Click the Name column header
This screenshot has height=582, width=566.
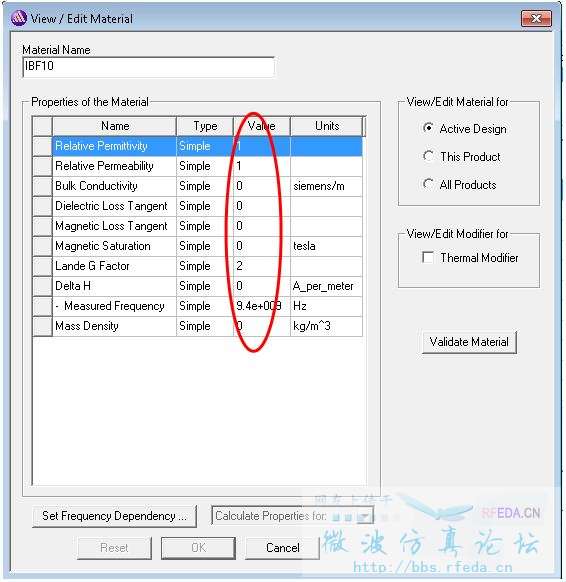[x=115, y=126]
